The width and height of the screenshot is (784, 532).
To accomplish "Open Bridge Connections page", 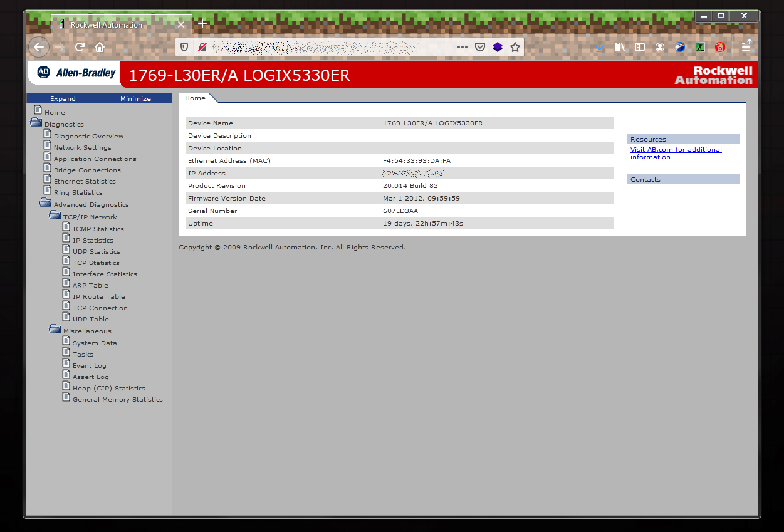I will 87,170.
